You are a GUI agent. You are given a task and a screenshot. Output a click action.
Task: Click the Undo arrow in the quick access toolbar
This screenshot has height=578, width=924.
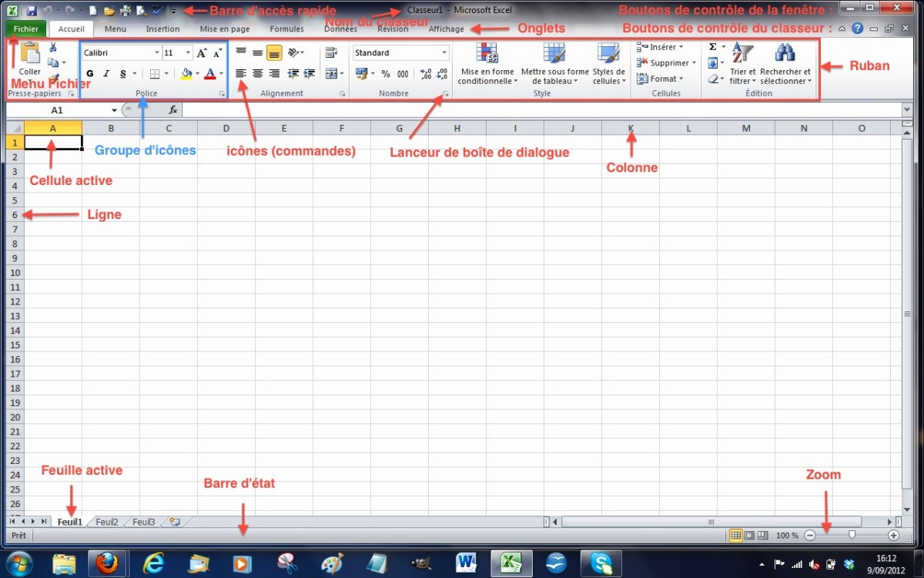point(48,11)
